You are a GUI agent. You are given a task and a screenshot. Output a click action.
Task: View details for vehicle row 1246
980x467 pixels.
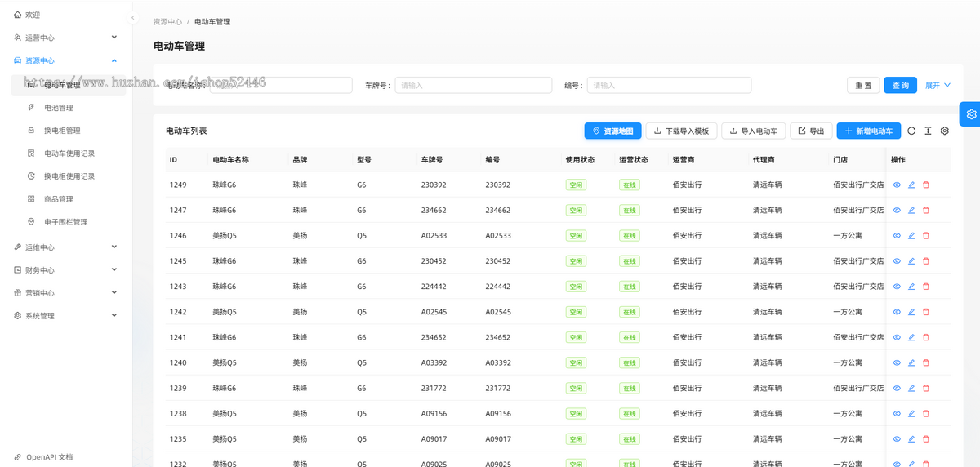(x=897, y=235)
